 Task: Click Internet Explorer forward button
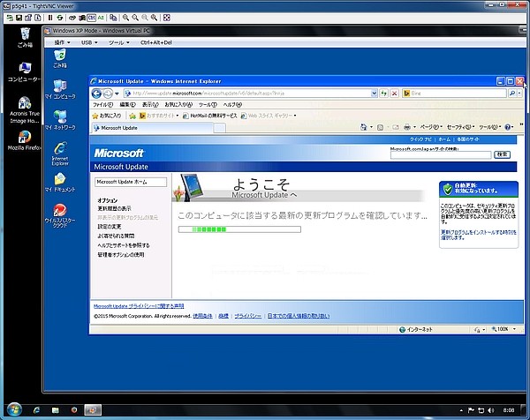[108, 94]
